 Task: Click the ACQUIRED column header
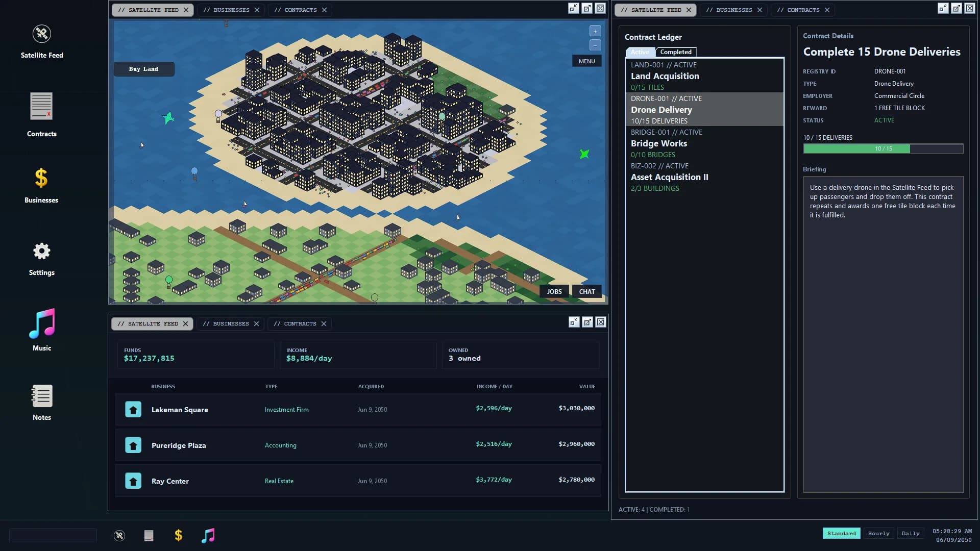point(371,387)
